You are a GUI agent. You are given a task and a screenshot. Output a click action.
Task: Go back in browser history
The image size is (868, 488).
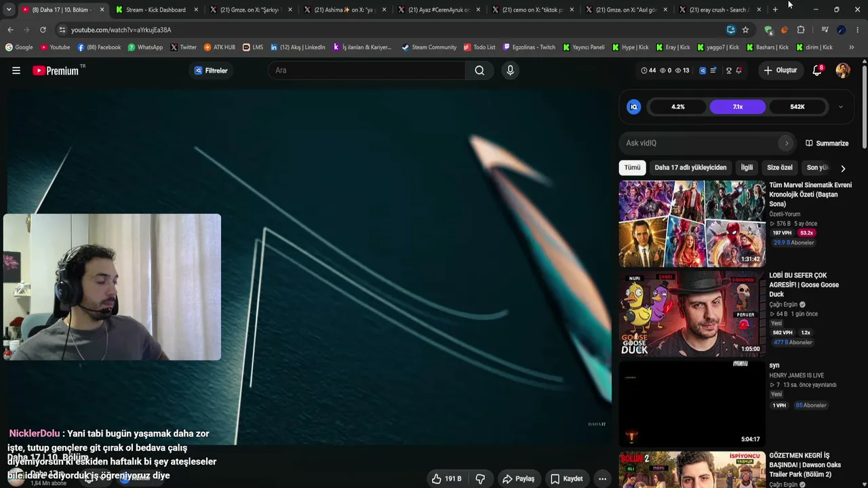click(x=10, y=30)
